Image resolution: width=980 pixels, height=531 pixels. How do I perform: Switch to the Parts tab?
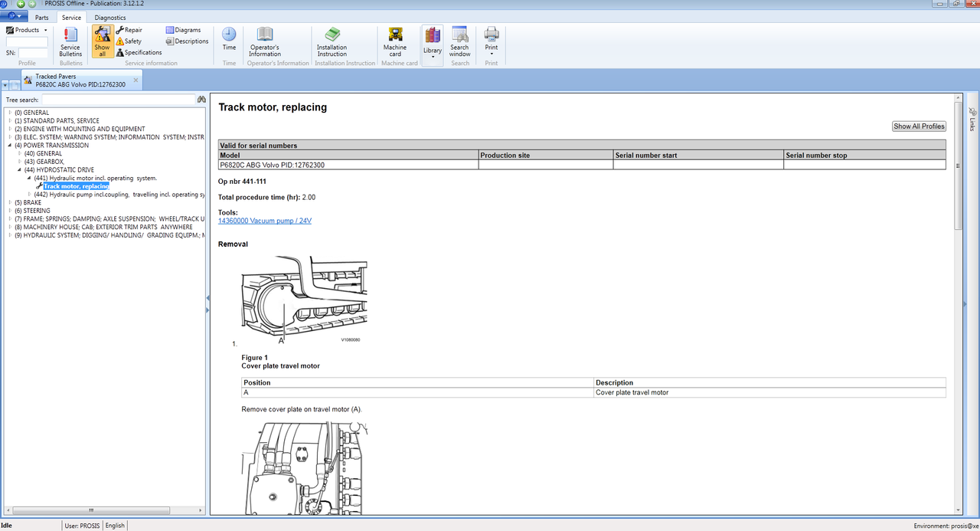(42, 17)
